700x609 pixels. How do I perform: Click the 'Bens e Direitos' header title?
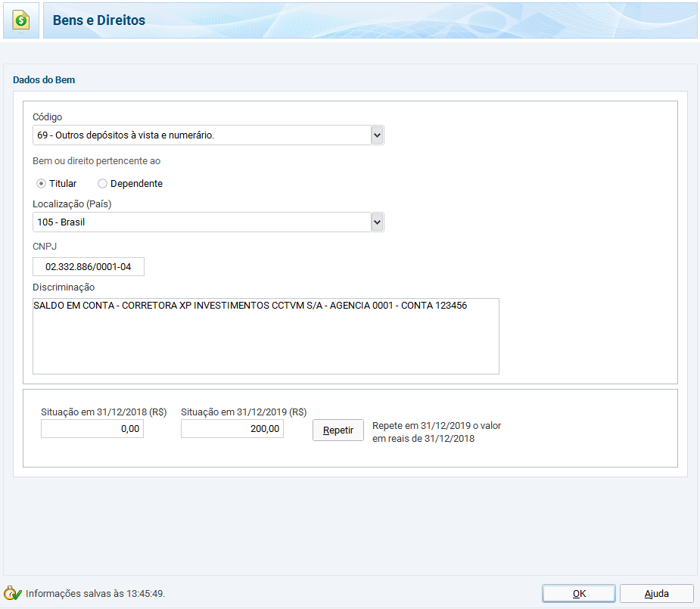99,20
